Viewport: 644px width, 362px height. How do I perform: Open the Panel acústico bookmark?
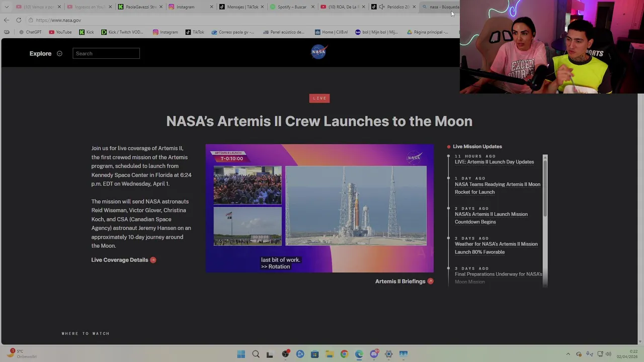[283, 32]
